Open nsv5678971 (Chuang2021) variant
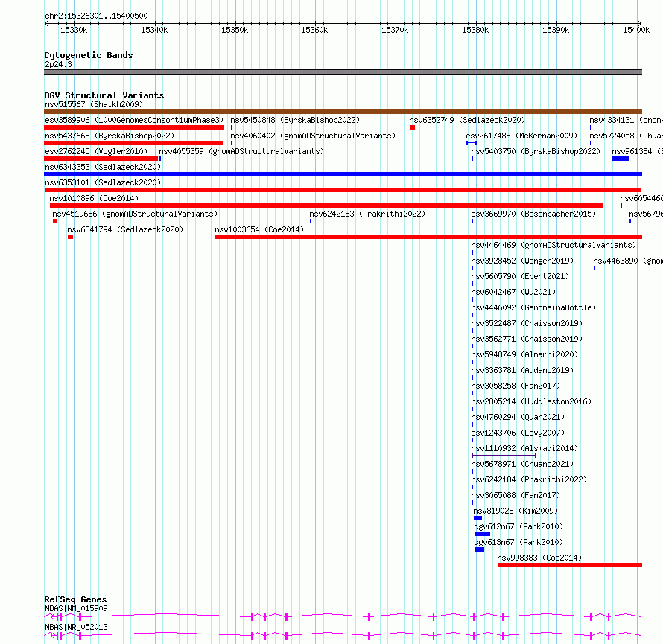 pyautogui.click(x=523, y=464)
